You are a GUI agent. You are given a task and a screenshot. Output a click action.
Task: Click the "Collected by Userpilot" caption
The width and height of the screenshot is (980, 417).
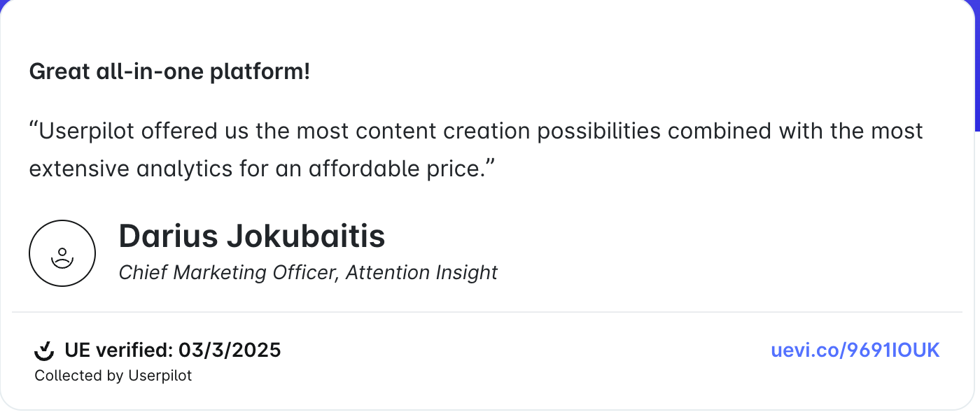click(x=113, y=376)
